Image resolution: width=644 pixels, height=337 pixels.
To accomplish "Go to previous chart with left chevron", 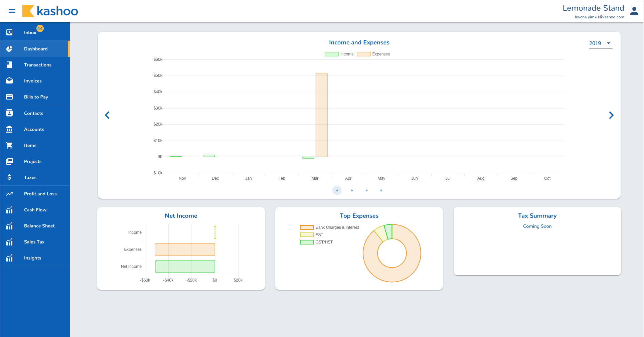I will tap(107, 115).
